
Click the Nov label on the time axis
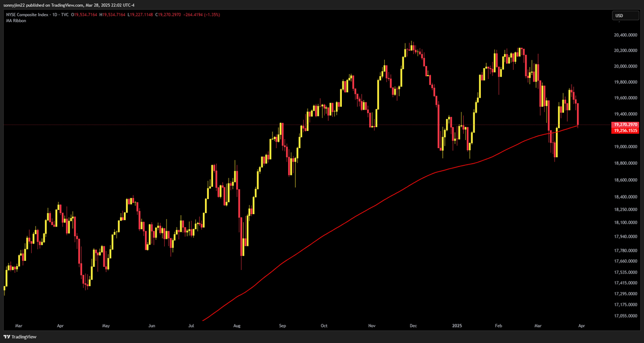tap(373, 326)
